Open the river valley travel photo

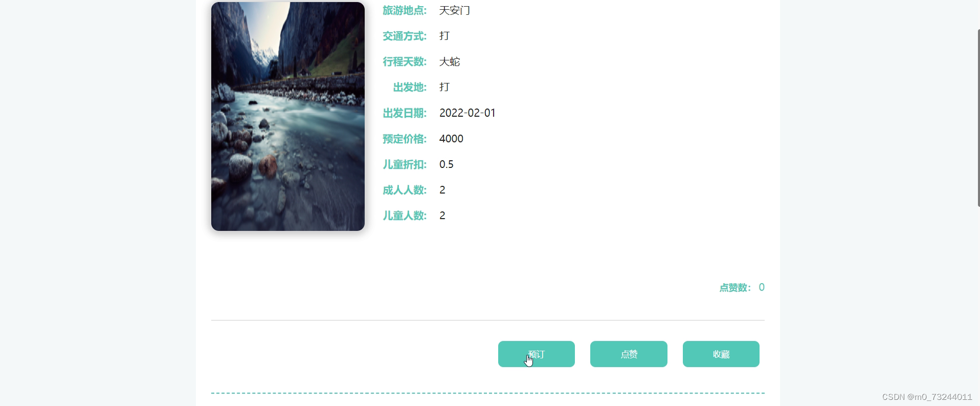pos(288,116)
